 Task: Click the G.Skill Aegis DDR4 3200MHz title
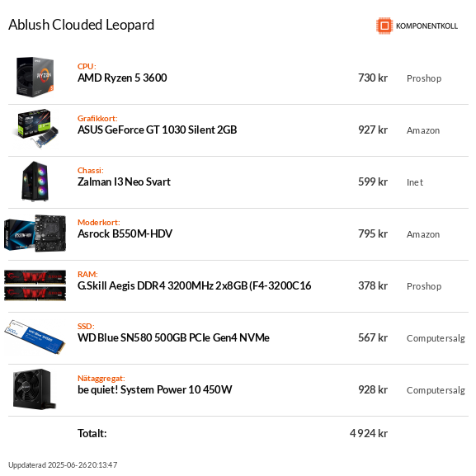195,286
